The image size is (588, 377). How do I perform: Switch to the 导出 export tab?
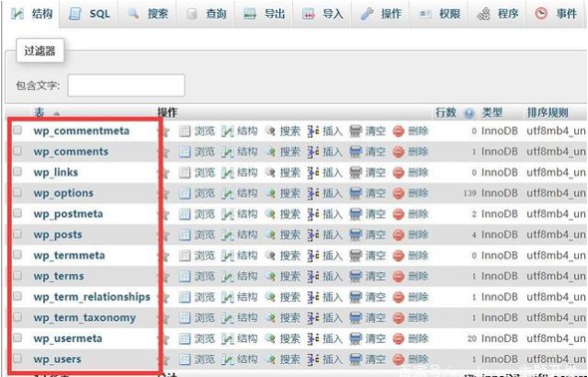265,14
